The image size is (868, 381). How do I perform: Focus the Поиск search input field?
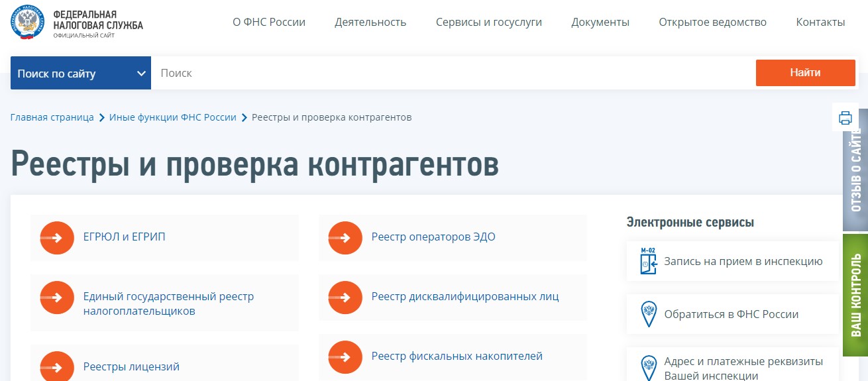point(453,73)
